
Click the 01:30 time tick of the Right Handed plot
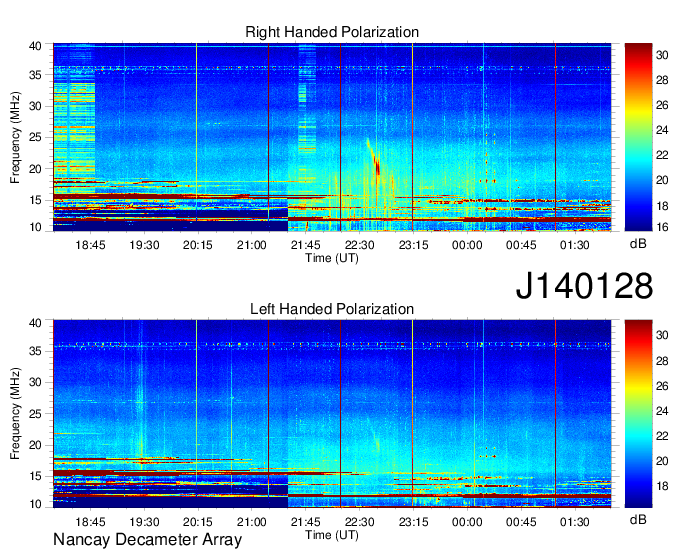pos(575,245)
